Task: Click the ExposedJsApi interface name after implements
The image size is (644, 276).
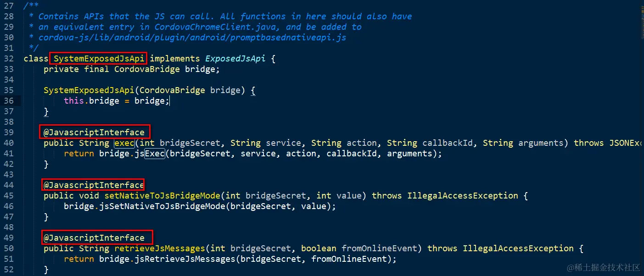Action: [x=235, y=59]
